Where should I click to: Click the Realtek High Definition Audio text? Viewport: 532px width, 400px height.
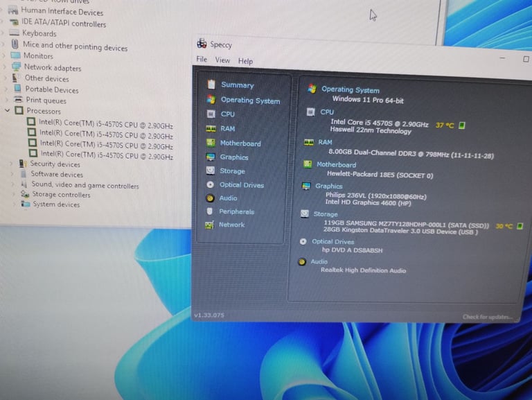(363, 270)
